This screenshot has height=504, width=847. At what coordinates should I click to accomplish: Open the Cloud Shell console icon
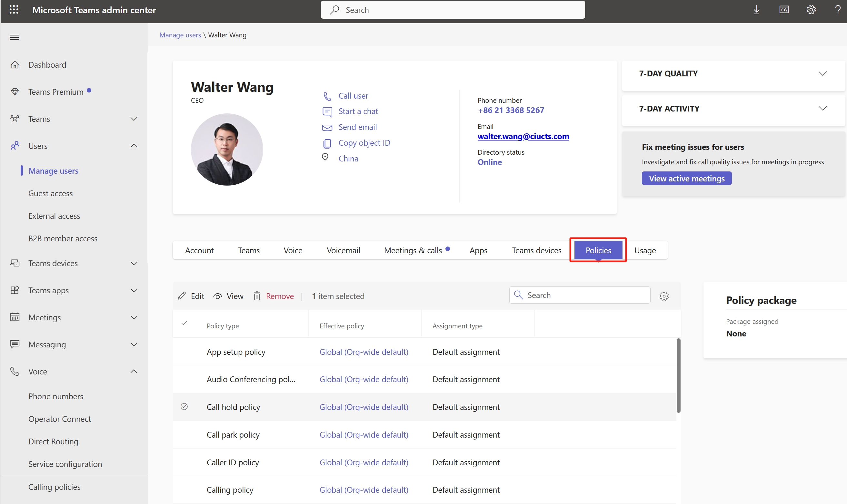[784, 10]
